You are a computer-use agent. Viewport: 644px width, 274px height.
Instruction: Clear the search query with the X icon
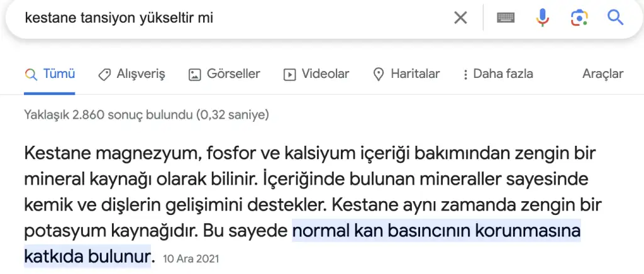coord(460,18)
